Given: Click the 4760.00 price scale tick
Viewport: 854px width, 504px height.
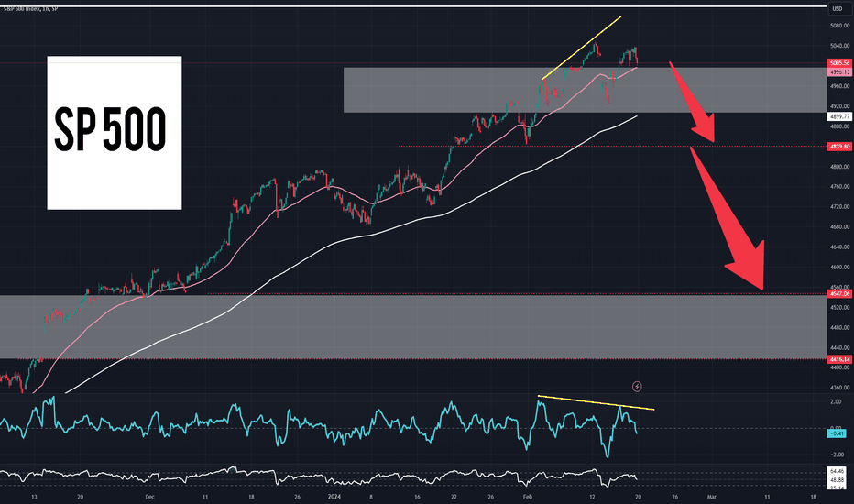Looking at the screenshot, I should click(840, 186).
